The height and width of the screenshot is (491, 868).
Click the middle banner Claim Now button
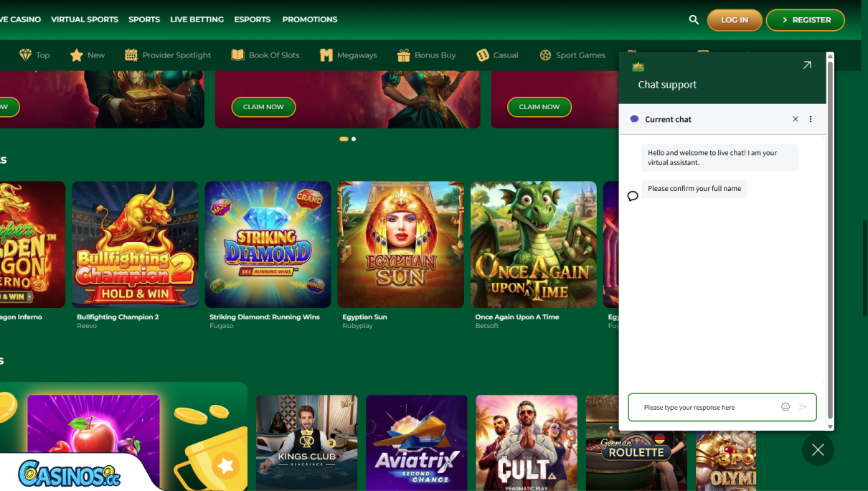(263, 107)
